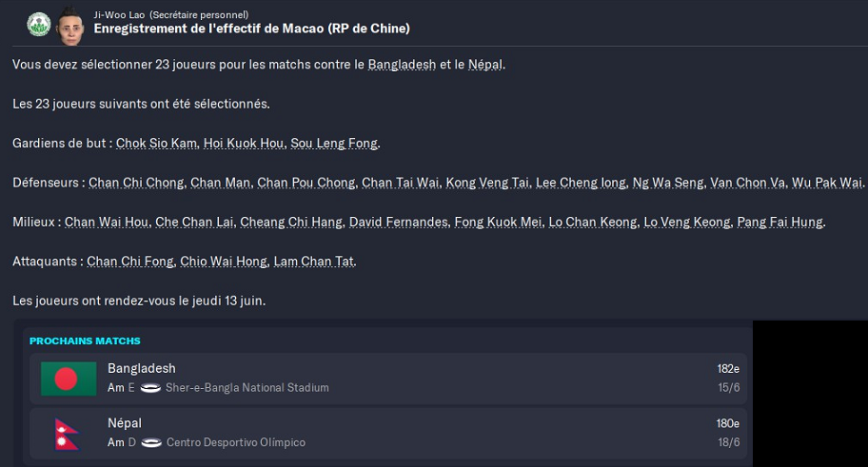Click stadium icon beside Sher-e-Bangla National Stadium

point(150,388)
